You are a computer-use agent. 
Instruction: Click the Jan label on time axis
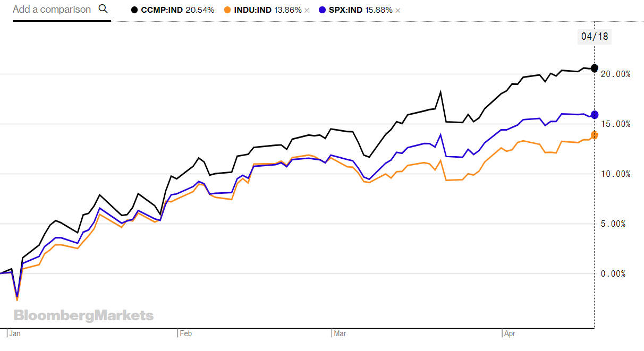pos(15,334)
